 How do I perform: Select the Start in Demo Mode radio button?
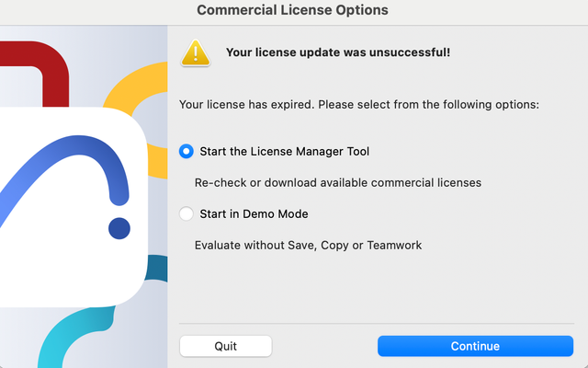tap(187, 214)
